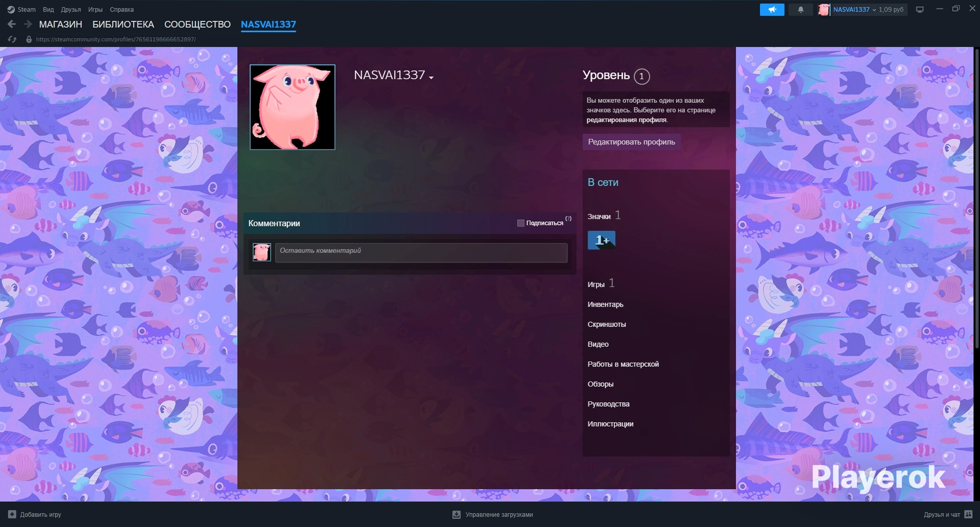
Task: Restore down the Steam window
Action: point(956,9)
